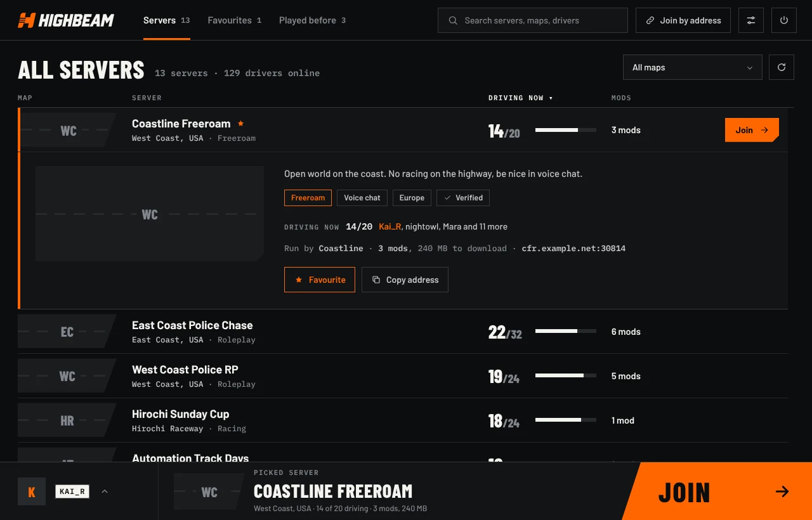Open the Favourites tab

tap(235, 20)
